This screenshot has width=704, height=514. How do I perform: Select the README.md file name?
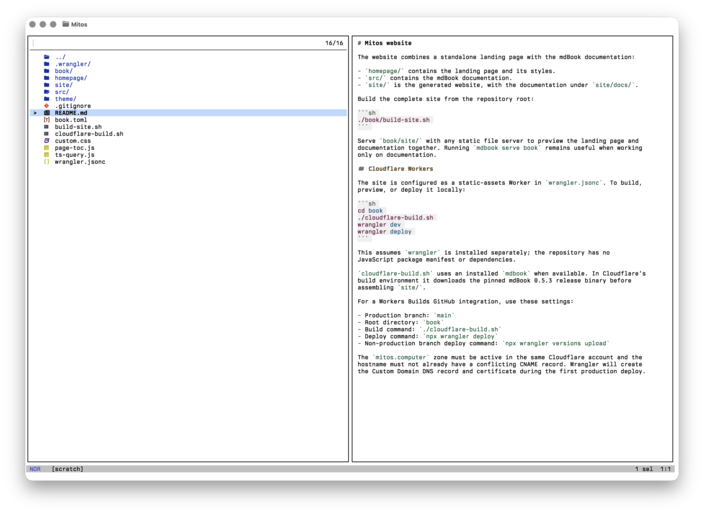pos(71,113)
